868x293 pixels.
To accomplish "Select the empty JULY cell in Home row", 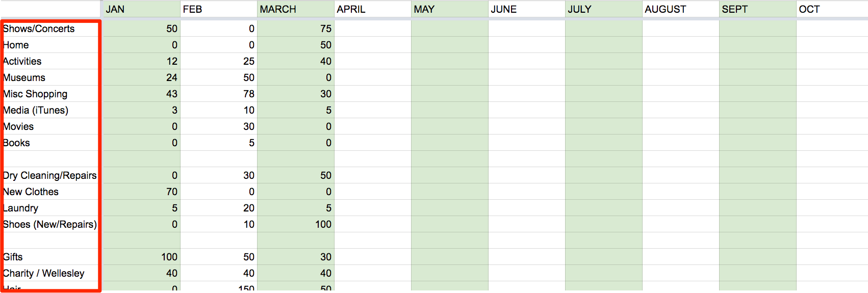I will pos(603,45).
